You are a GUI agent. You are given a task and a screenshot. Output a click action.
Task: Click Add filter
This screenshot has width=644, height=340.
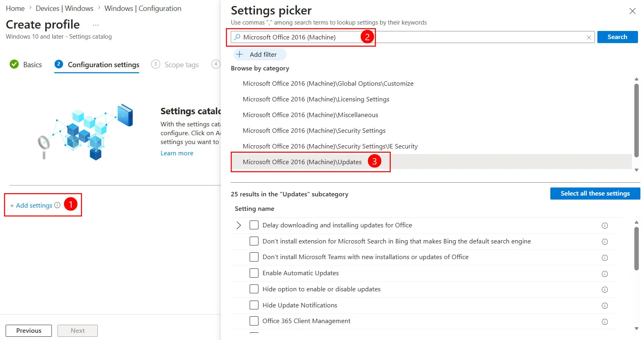[260, 54]
